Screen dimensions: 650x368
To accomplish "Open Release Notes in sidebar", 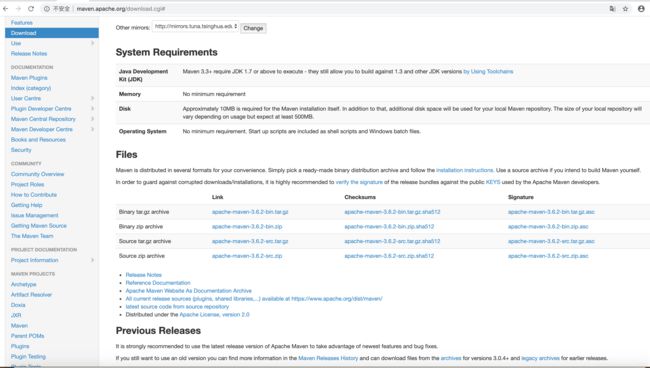I will pyautogui.click(x=29, y=53).
